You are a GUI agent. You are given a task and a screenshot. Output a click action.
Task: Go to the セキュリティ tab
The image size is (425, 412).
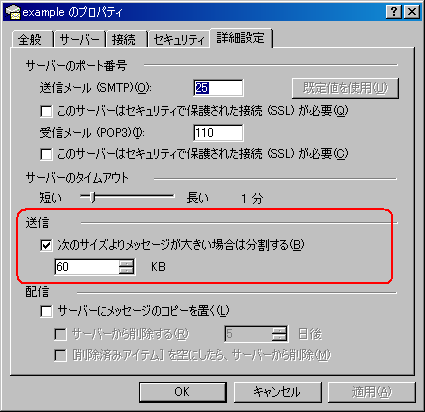[x=179, y=39]
